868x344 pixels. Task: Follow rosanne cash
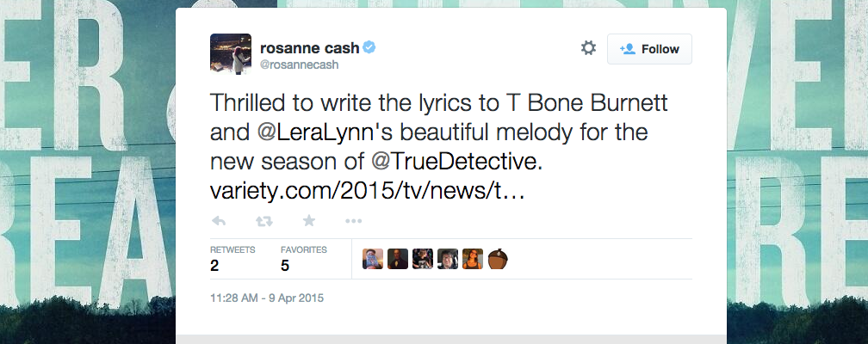649,49
